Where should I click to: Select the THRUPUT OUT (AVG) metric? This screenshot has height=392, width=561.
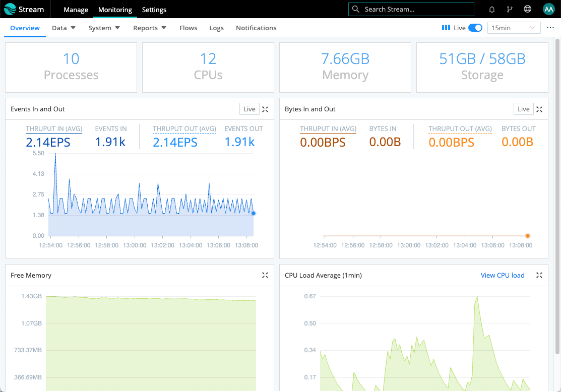184,128
